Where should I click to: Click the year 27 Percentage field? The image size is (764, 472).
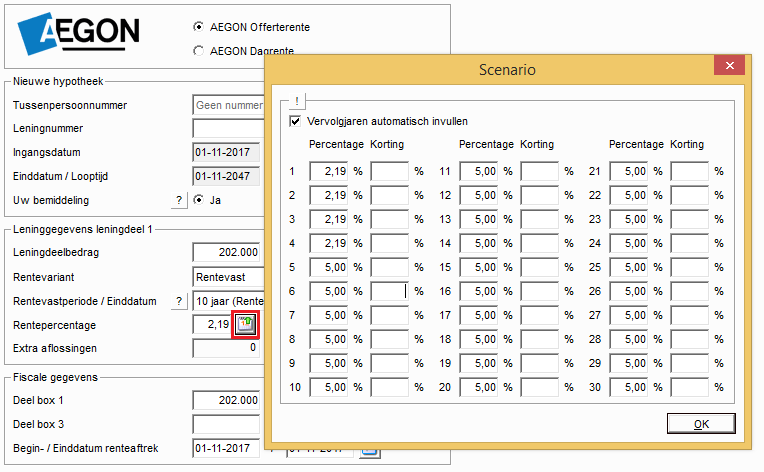point(629,315)
